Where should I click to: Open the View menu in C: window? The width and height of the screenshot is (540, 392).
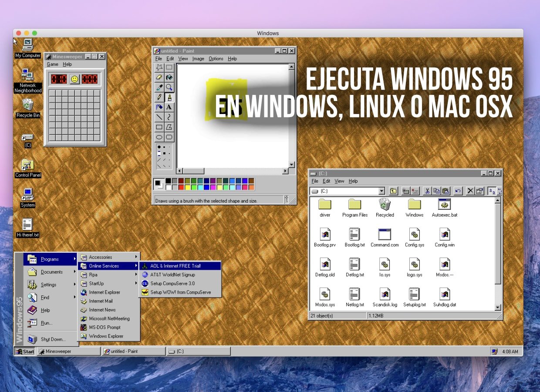point(339,181)
